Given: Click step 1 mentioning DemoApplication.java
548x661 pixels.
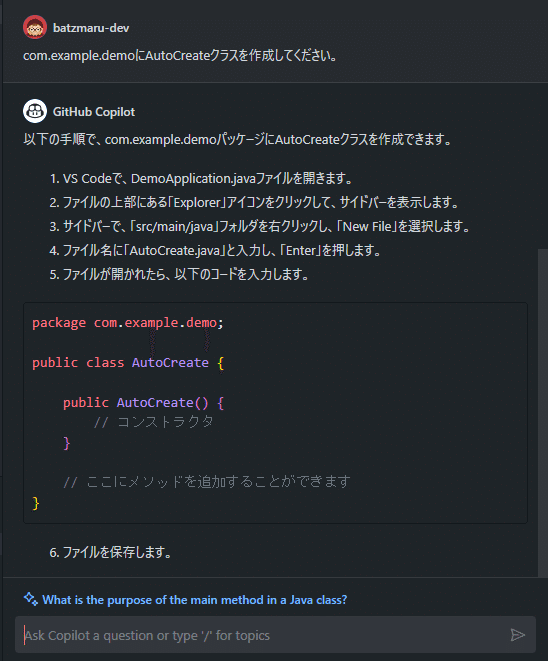Looking at the screenshot, I should coord(201,179).
